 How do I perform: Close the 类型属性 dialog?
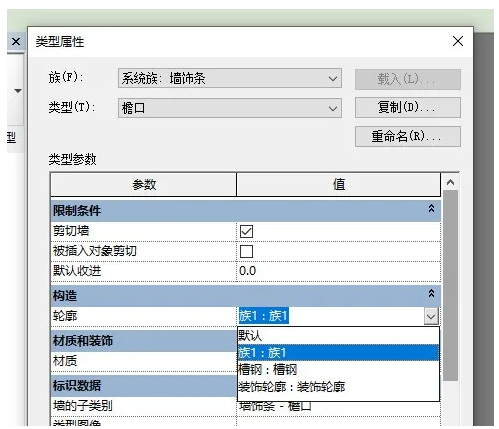tap(458, 41)
